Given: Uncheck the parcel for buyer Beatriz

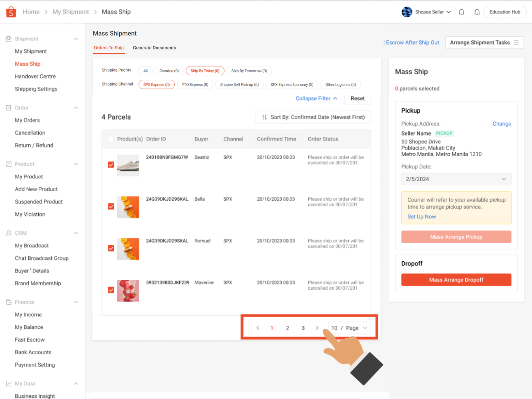Looking at the screenshot, I should click(x=111, y=164).
